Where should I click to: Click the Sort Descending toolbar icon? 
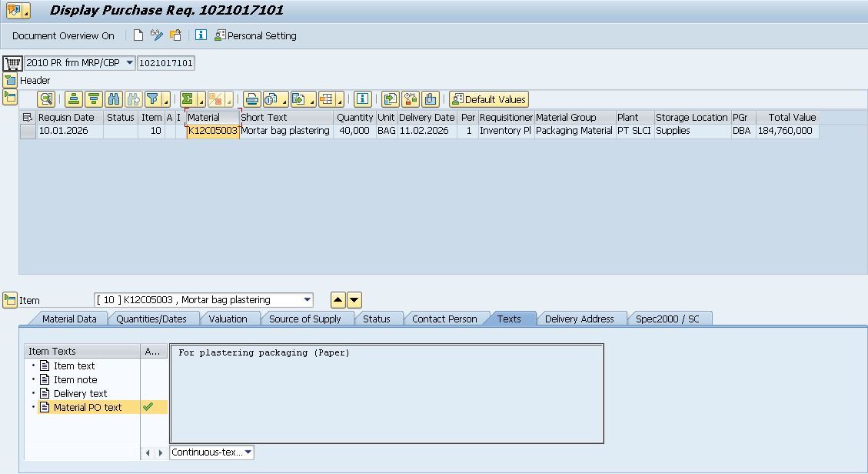94,99
